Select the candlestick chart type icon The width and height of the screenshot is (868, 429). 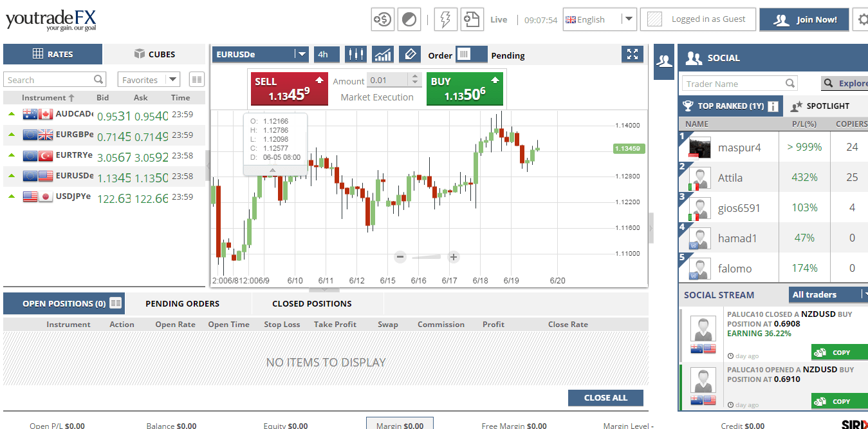[355, 54]
